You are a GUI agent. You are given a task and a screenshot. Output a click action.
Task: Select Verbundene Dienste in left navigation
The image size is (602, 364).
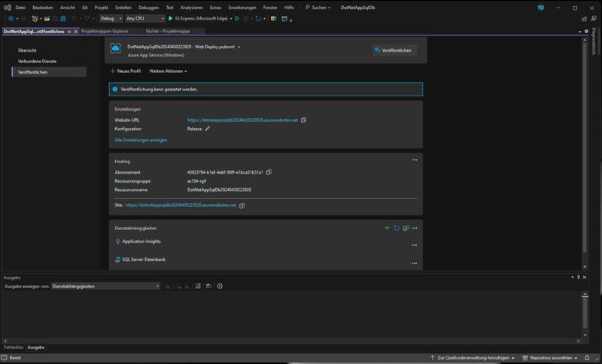pos(37,62)
